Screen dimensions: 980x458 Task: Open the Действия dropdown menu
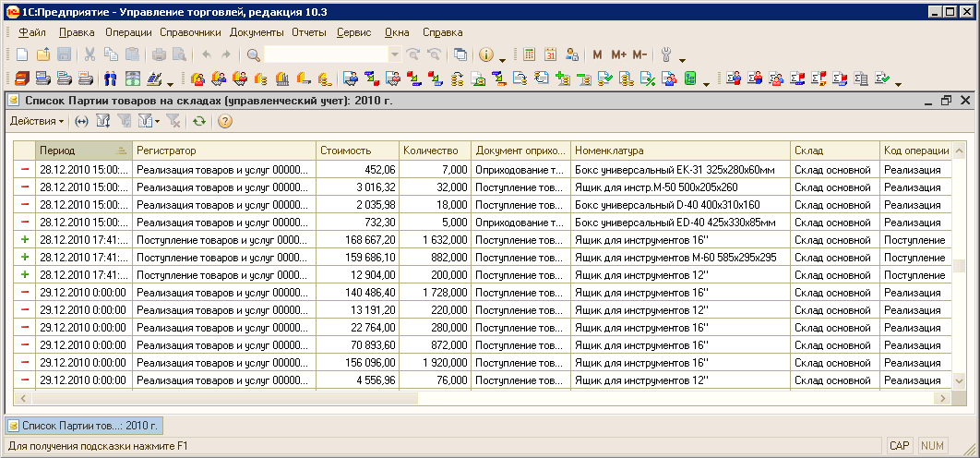click(x=37, y=121)
